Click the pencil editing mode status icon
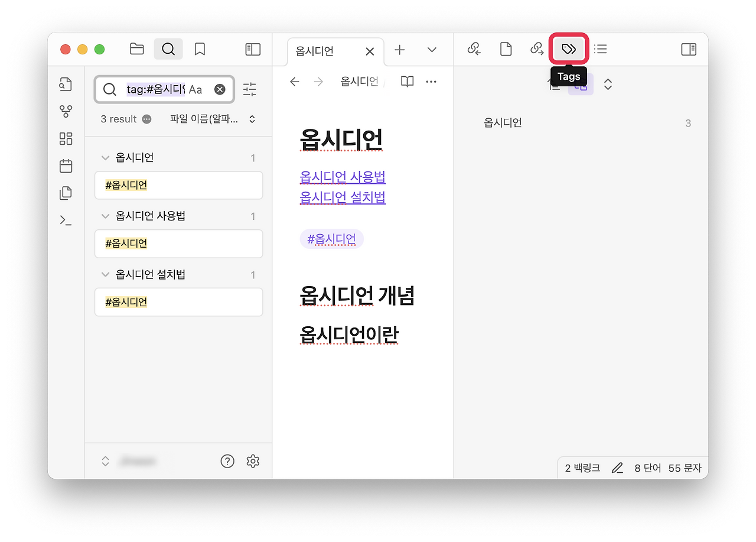Viewport: 756px width, 542px height. coord(617,468)
